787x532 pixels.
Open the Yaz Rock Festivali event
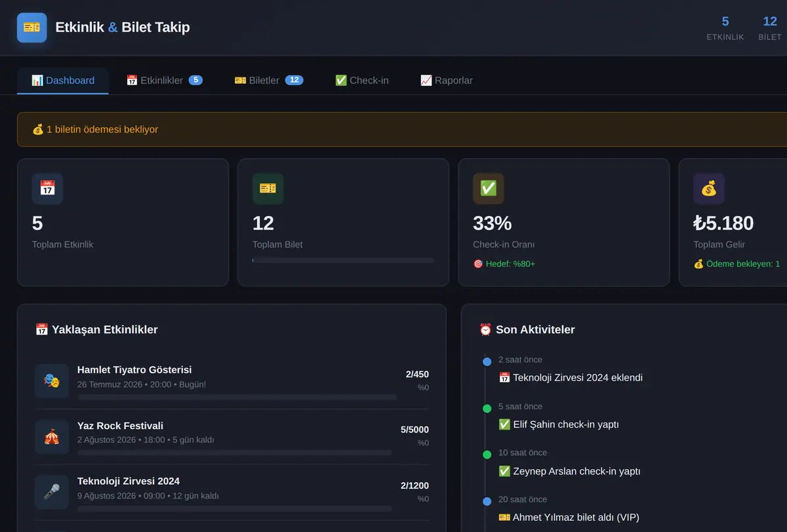coord(232,437)
